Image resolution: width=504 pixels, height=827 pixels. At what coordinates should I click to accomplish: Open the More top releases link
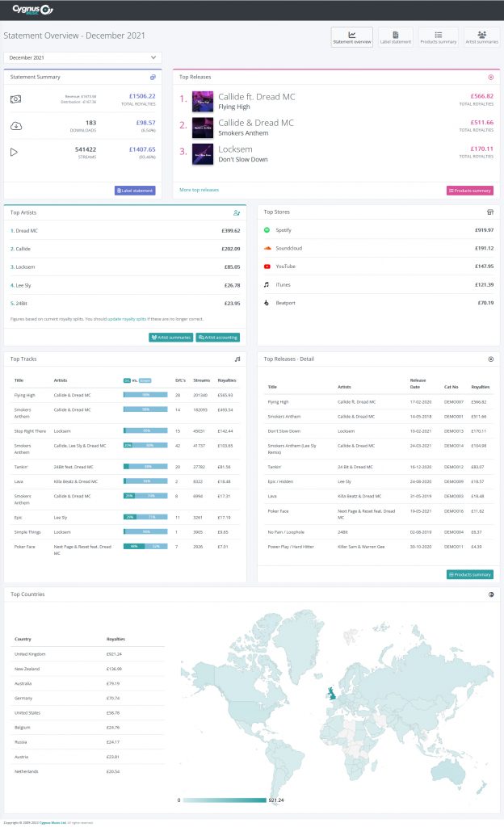click(199, 190)
